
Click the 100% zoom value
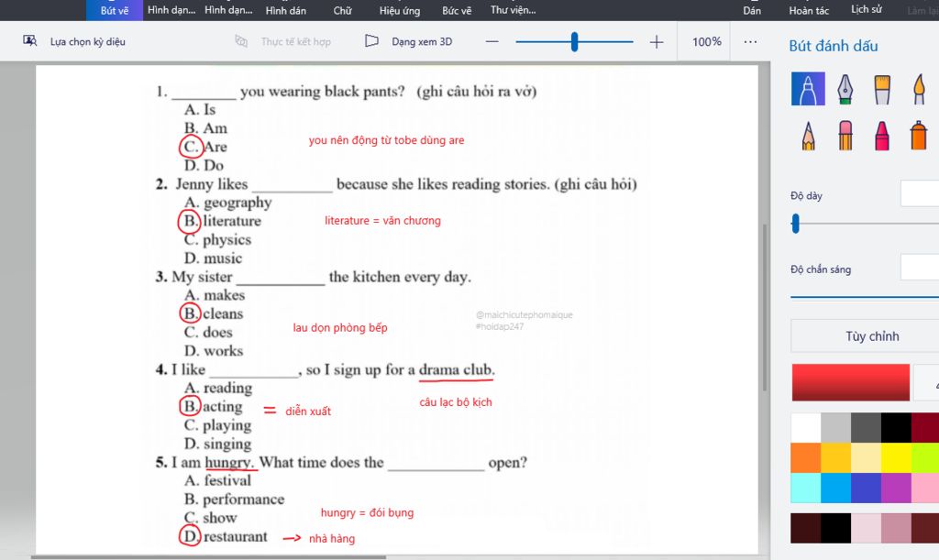[x=707, y=42]
